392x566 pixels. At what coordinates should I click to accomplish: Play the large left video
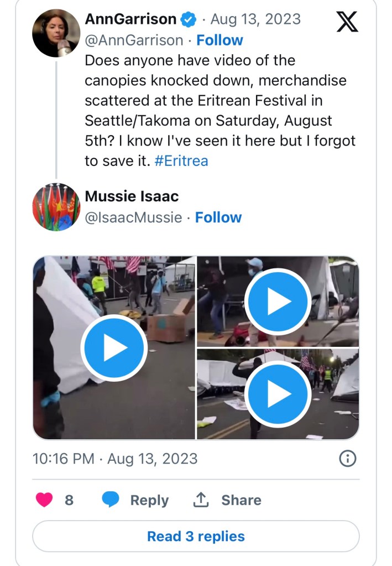pyautogui.click(x=114, y=348)
